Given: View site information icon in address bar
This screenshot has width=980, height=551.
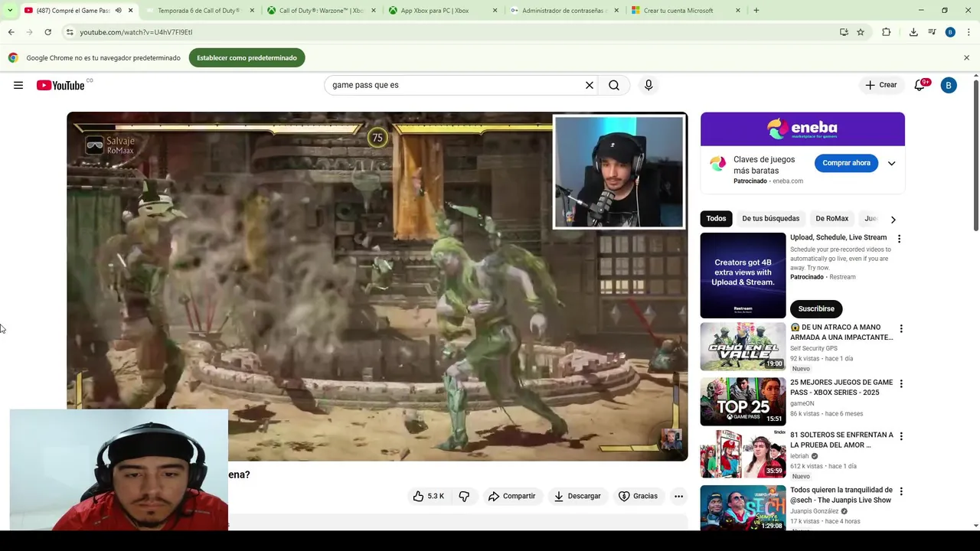Looking at the screenshot, I should click(70, 32).
